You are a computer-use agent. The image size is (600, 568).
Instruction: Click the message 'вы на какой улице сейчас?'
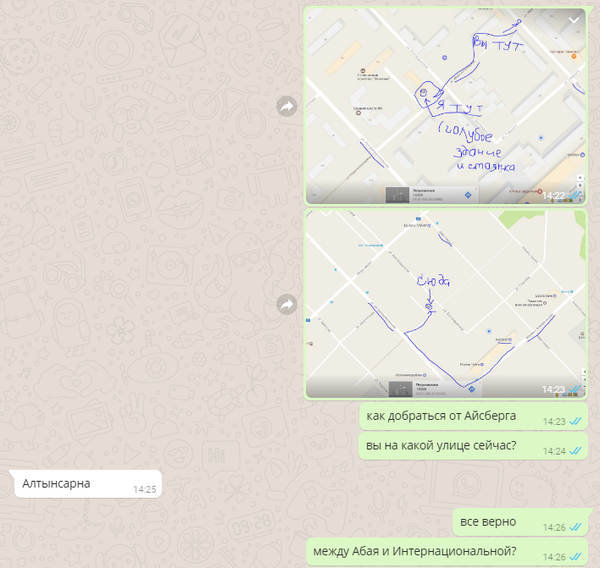coord(441,447)
